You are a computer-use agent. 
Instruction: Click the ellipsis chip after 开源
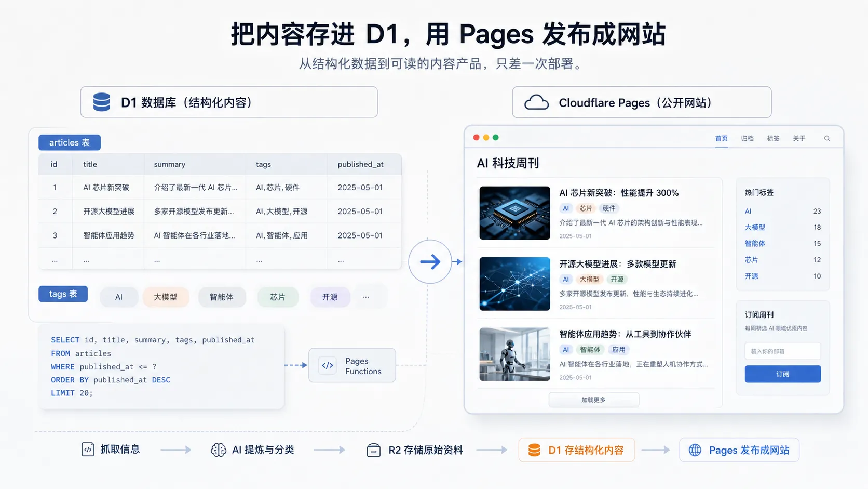tap(366, 297)
